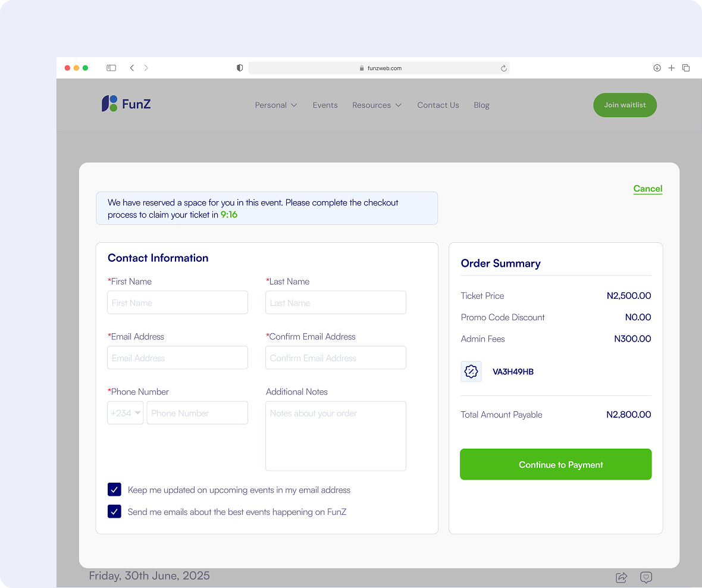Viewport: 702px width, 588px height.
Task: Go back with browser back arrow
Action: (132, 68)
